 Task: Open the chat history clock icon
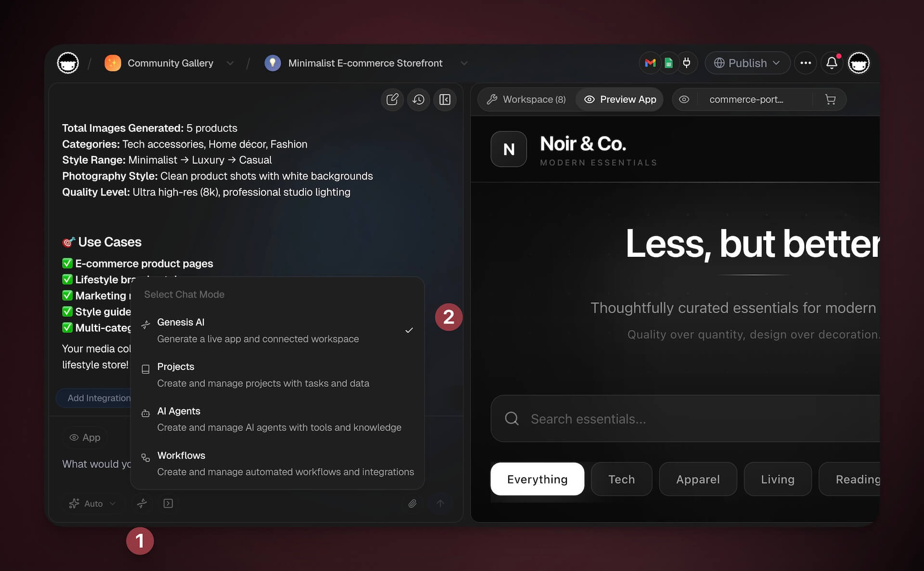pyautogui.click(x=418, y=100)
